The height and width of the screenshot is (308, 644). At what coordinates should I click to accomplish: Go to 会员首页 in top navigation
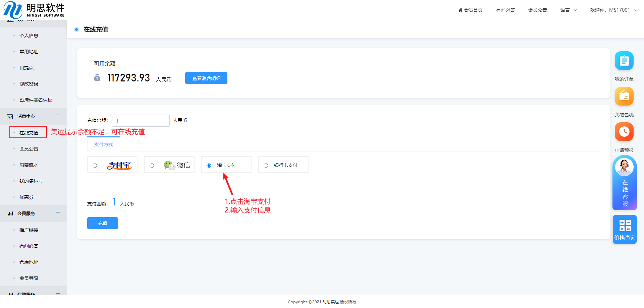click(x=470, y=10)
